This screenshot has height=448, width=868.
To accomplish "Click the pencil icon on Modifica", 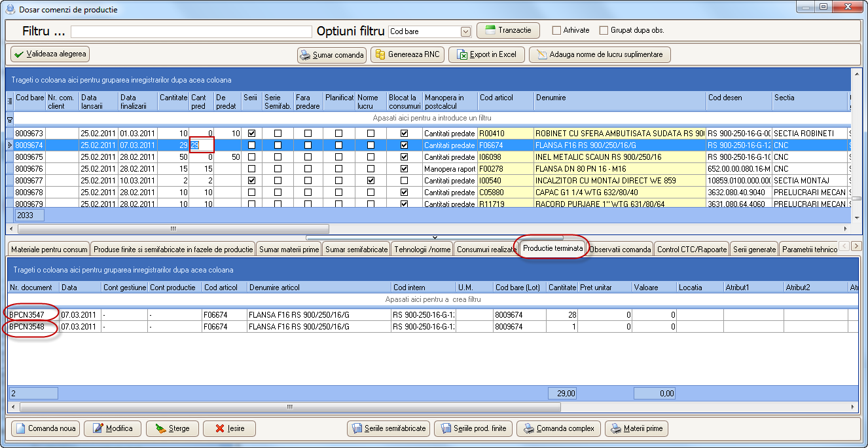I will pyautogui.click(x=98, y=429).
